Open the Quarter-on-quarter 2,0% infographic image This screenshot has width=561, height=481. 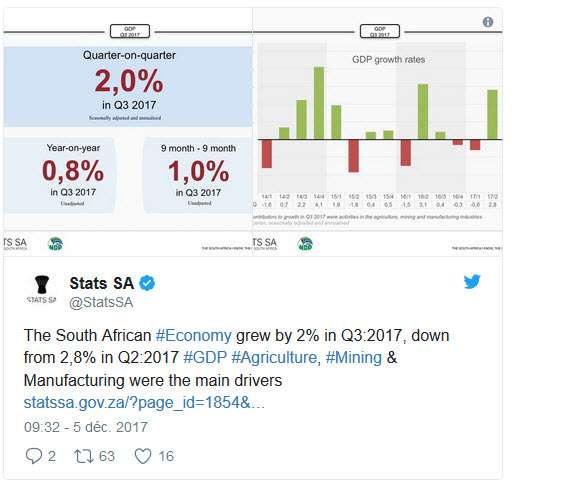(128, 132)
